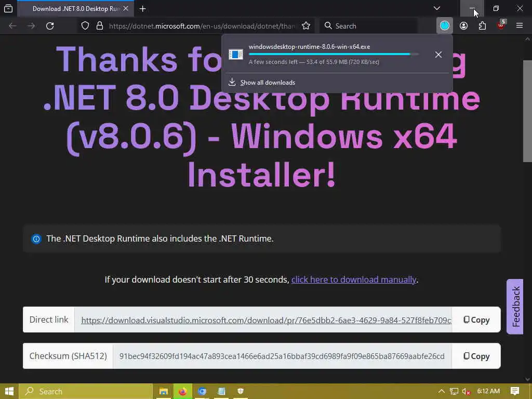The height and width of the screenshot is (399, 532).
Task: Open tracking protection shield info
Action: pos(85,26)
